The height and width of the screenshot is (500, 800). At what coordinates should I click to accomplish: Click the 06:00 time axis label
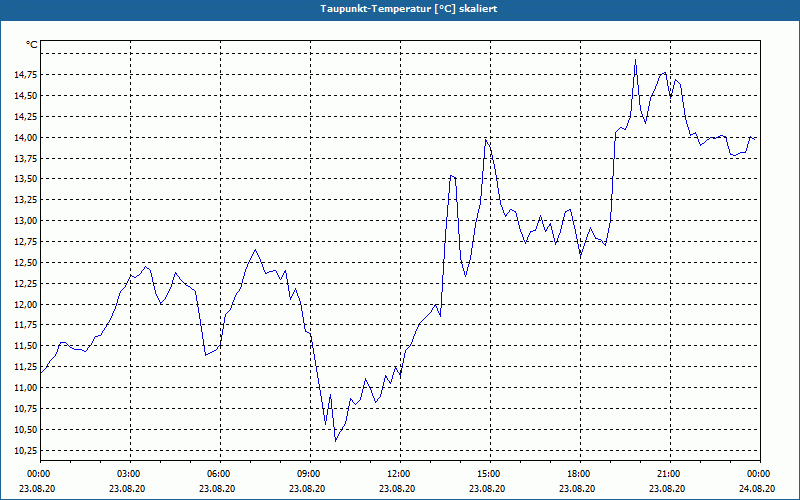(x=220, y=474)
